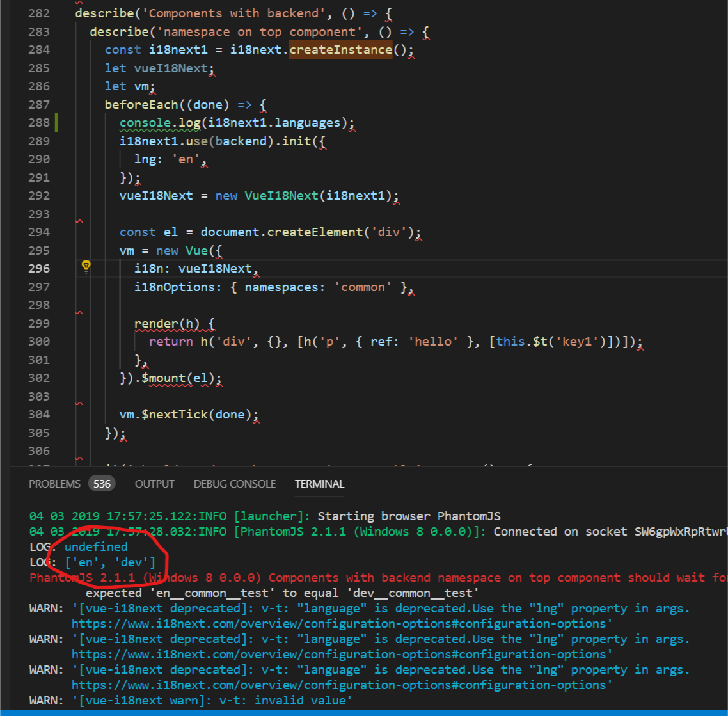728x716 pixels.
Task: Click ['en', 'dev'] LOG output
Action: click(110, 562)
